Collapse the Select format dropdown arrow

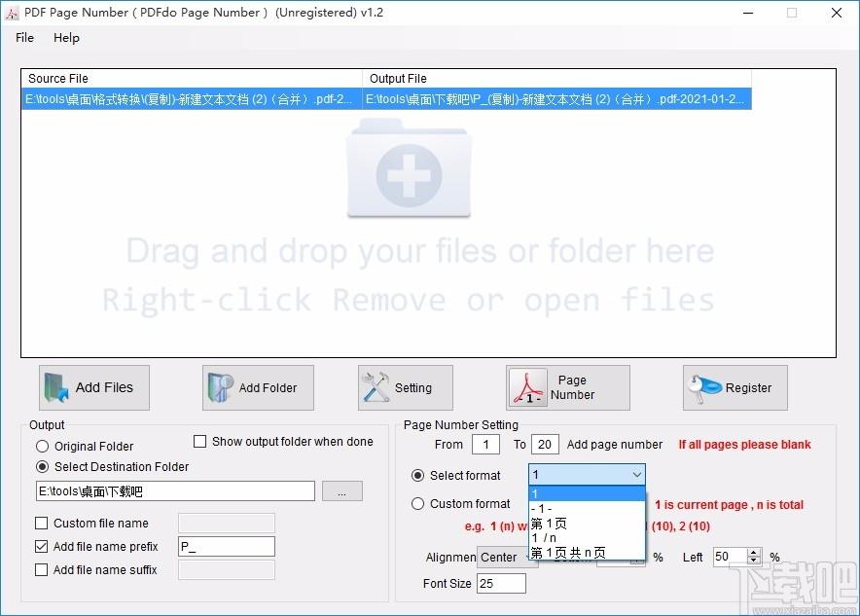(x=636, y=475)
